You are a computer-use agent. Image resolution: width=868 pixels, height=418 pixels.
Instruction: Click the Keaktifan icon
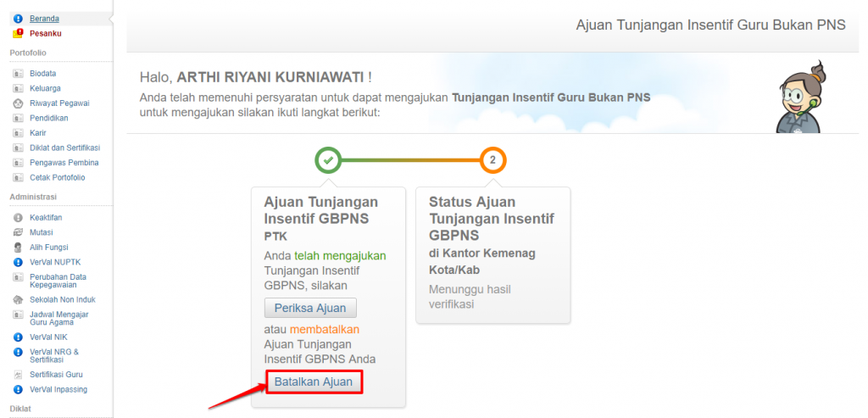(x=18, y=218)
